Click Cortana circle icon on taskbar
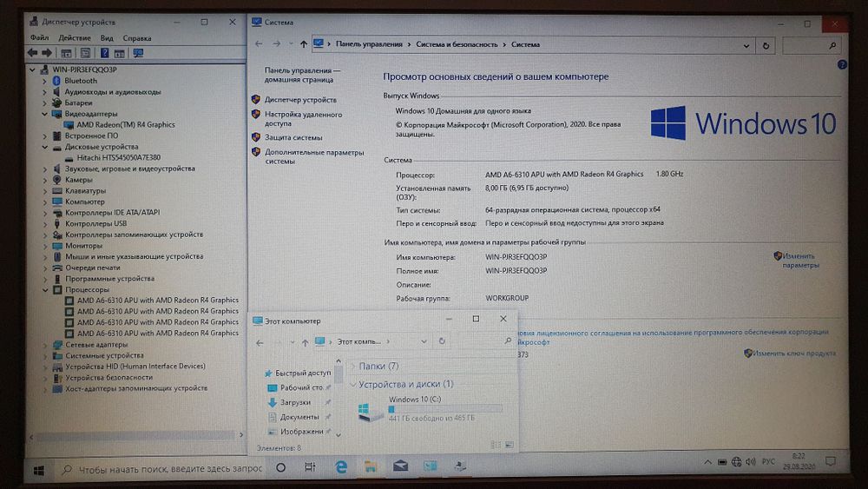The image size is (868, 489). [280, 467]
